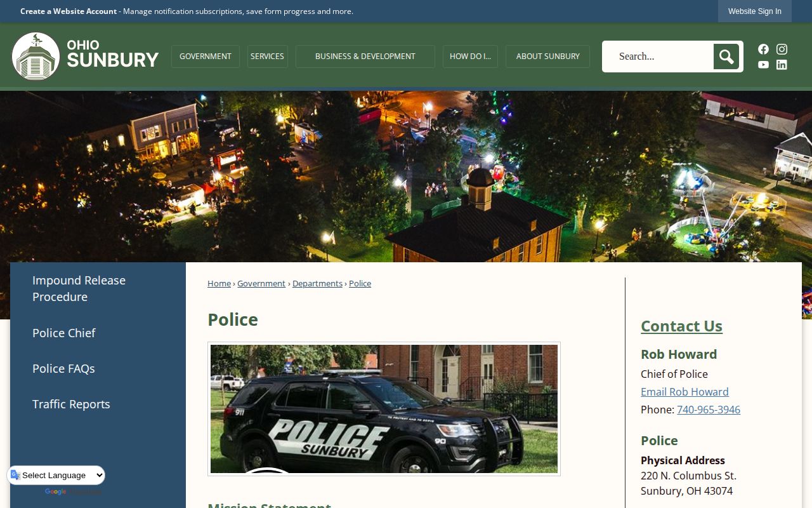Screen dimensions: 812x508
Task: Go to the Home breadcrumb
Action: (x=219, y=283)
